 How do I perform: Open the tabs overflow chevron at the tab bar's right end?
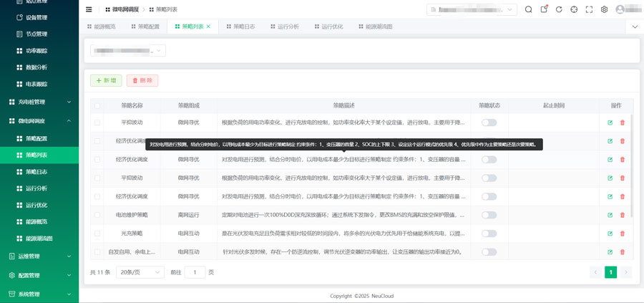coord(635,27)
